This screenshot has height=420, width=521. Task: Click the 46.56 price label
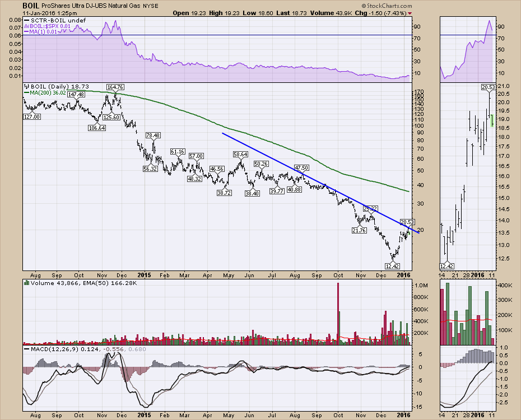point(217,169)
